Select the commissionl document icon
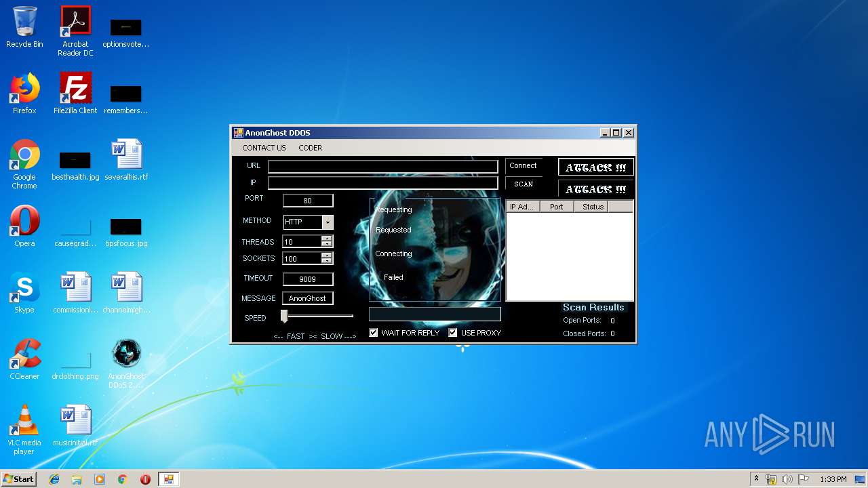The image size is (868, 488). [x=75, y=293]
